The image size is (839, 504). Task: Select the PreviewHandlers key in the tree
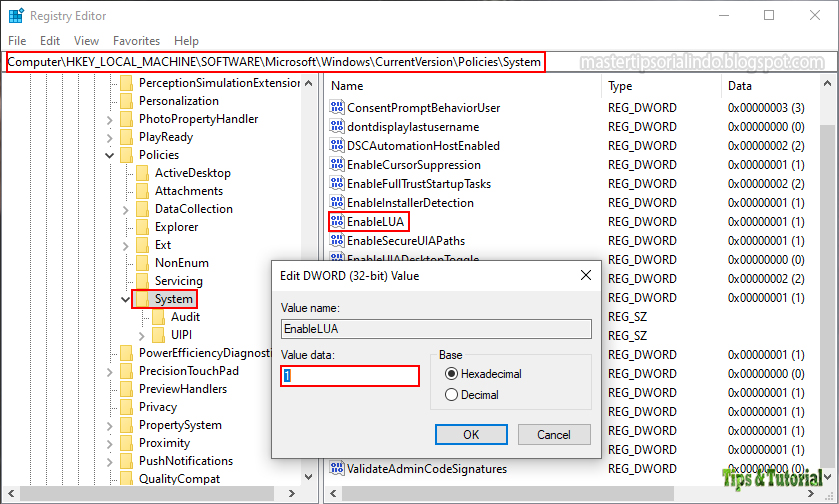pyautogui.click(x=183, y=389)
